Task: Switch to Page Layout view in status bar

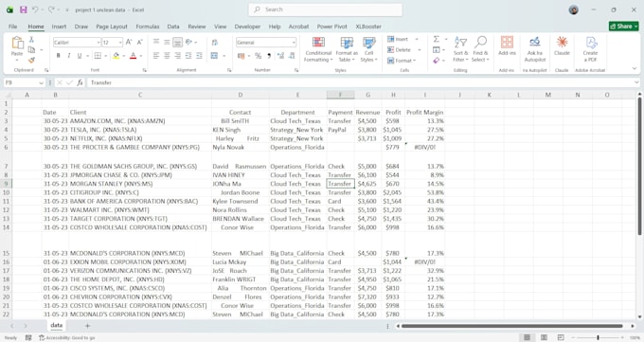Action: point(544,337)
